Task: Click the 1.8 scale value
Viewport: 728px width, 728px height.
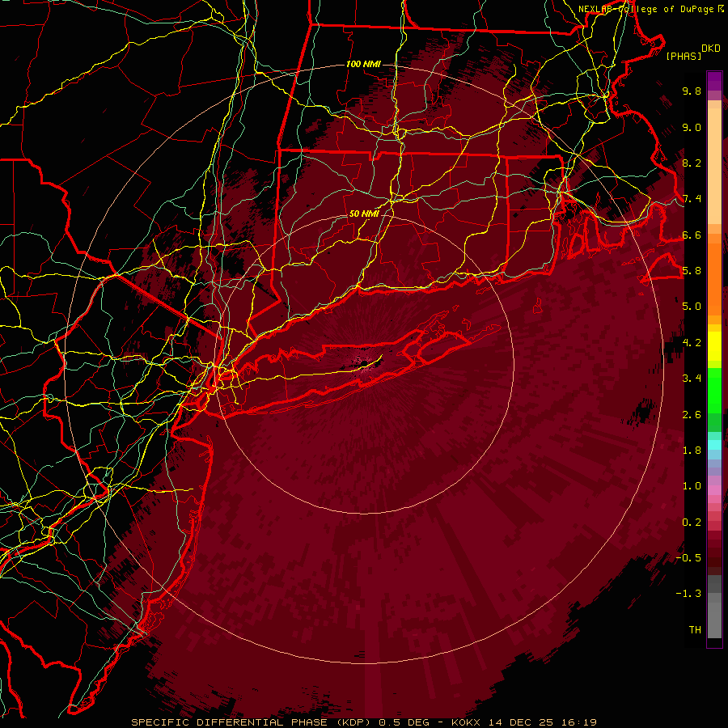Action: (x=692, y=451)
